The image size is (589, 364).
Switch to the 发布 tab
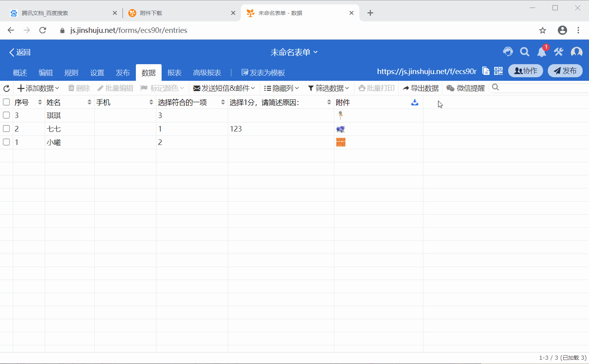(123, 73)
